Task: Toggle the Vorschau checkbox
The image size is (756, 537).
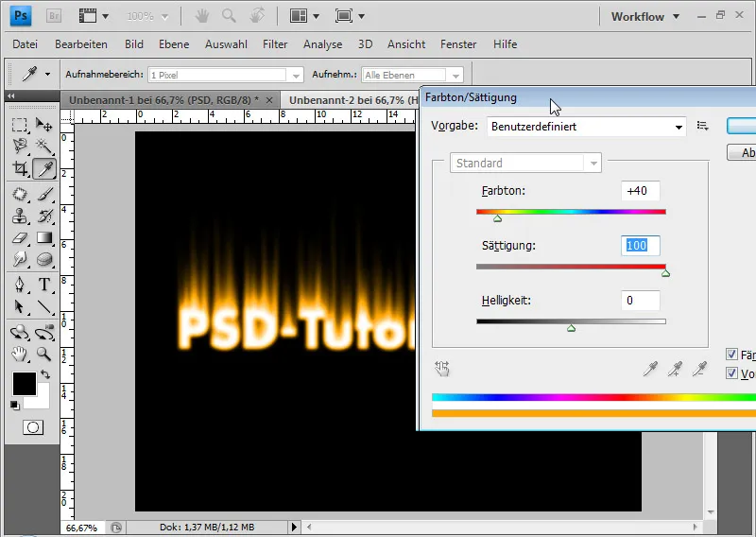Action: pos(731,373)
